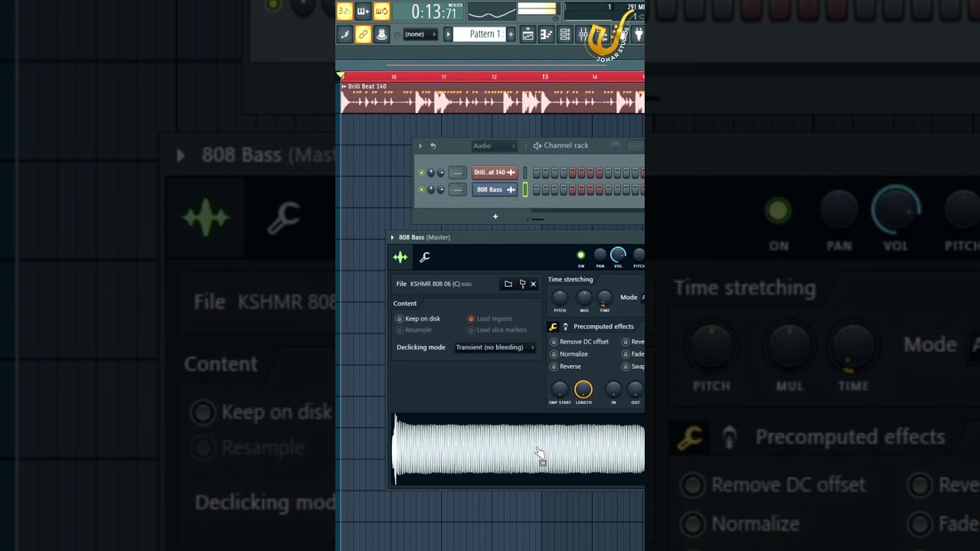The height and width of the screenshot is (551, 980).
Task: Click bar 11 on the playlist timeline ruler
Action: coord(443,77)
